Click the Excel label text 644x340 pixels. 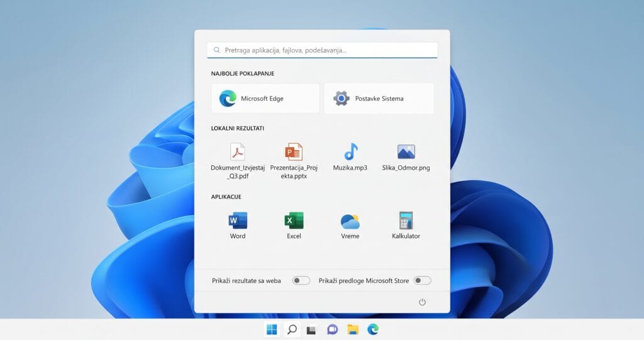click(x=294, y=236)
